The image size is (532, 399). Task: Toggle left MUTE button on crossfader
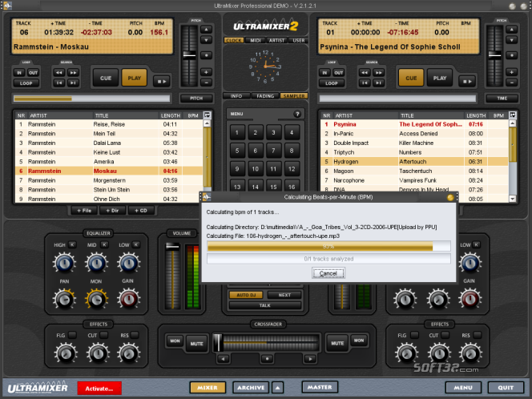(196, 344)
